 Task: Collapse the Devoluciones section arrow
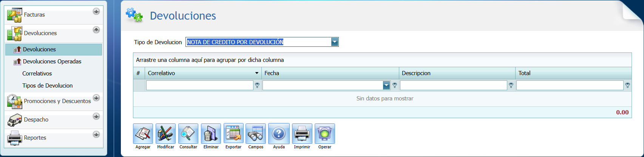[96, 29]
